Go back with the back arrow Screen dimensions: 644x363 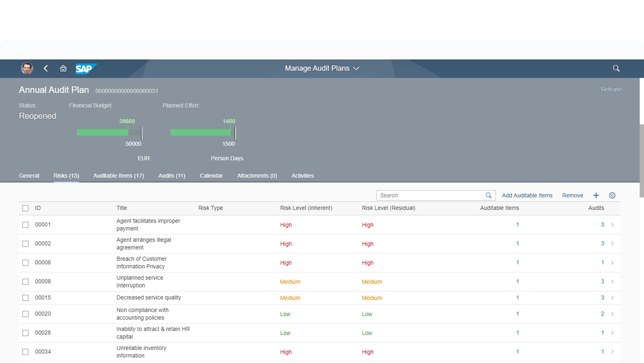tap(46, 68)
